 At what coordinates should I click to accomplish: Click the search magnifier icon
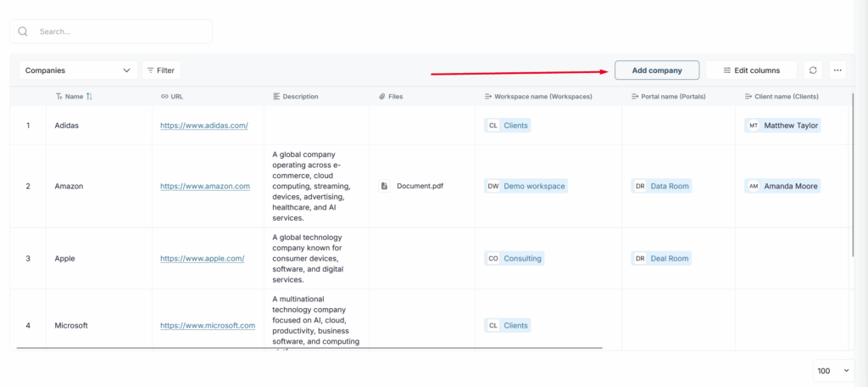click(24, 31)
